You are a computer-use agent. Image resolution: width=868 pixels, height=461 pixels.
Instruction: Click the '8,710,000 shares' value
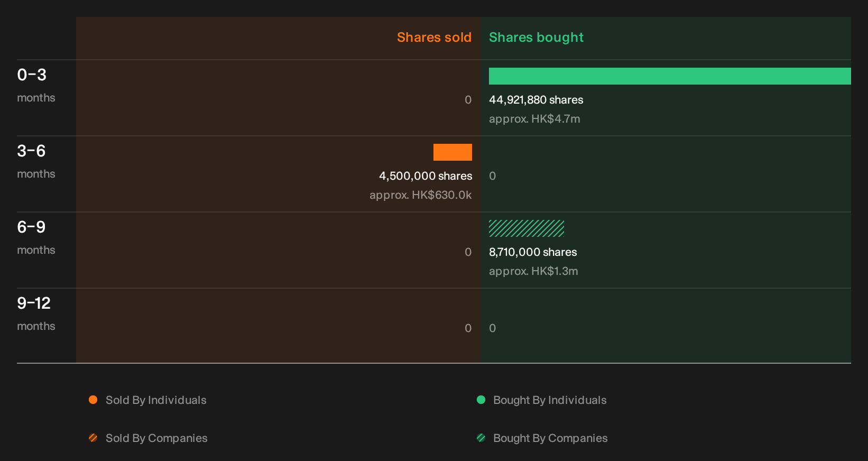[x=533, y=252]
